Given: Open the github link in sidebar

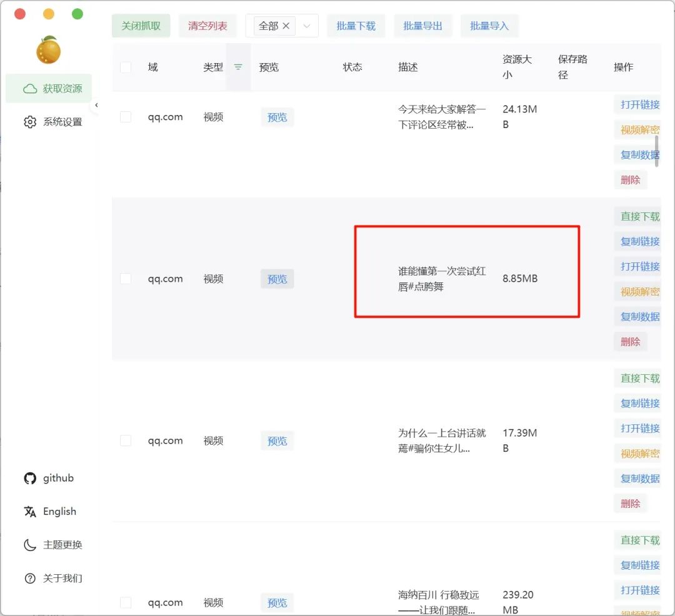Looking at the screenshot, I should pyautogui.click(x=49, y=478).
